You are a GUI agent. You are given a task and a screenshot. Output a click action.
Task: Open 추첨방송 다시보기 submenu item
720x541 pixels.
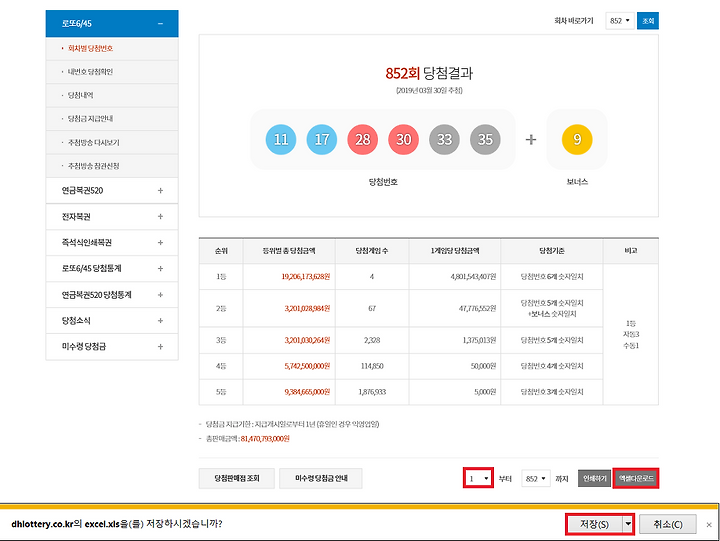pos(94,142)
